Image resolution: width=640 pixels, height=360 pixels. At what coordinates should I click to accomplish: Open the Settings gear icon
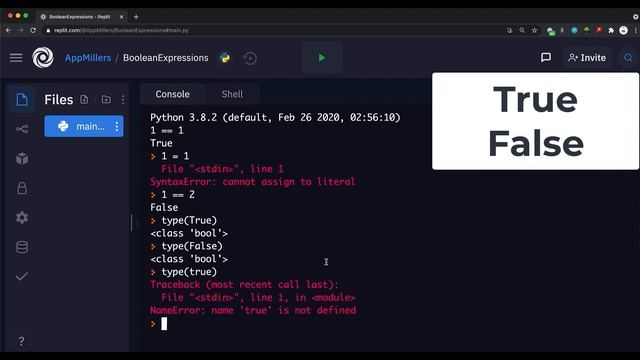pyautogui.click(x=22, y=218)
